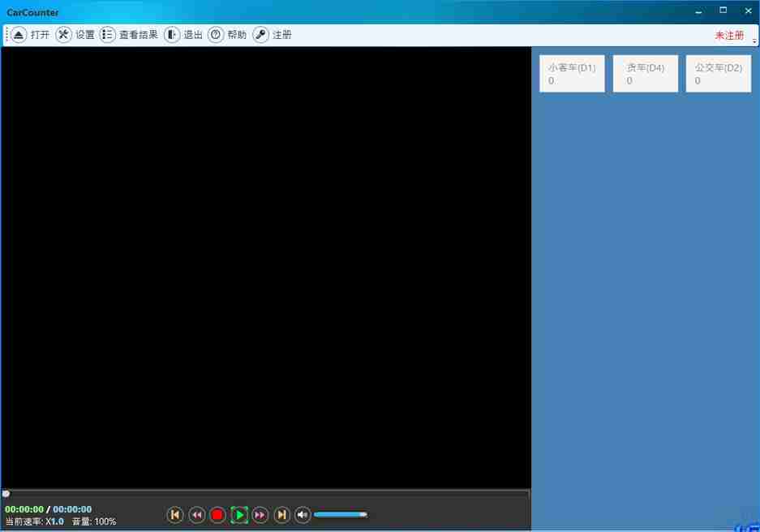760x532 pixels.
Task: Click the blue volume slider
Action: (340, 515)
